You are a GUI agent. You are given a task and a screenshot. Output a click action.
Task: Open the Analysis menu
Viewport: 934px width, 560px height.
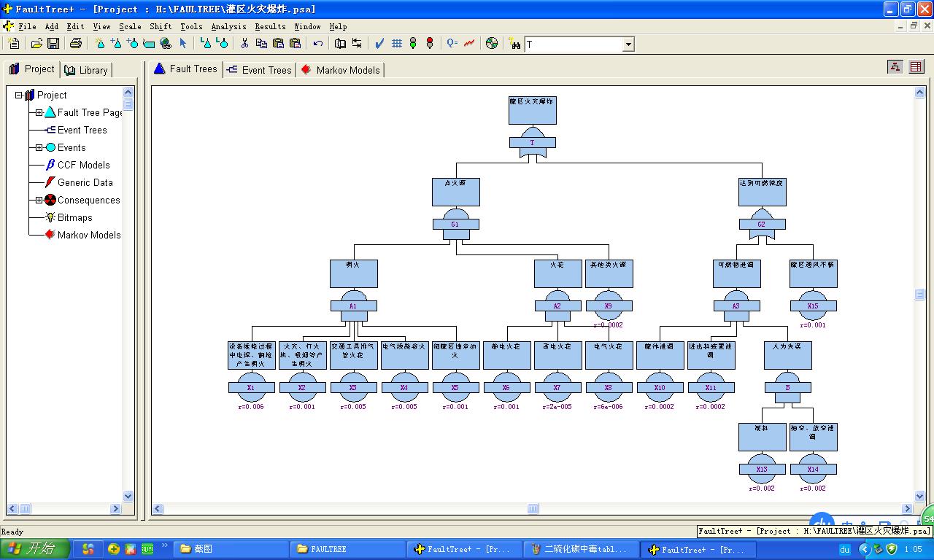pos(228,26)
